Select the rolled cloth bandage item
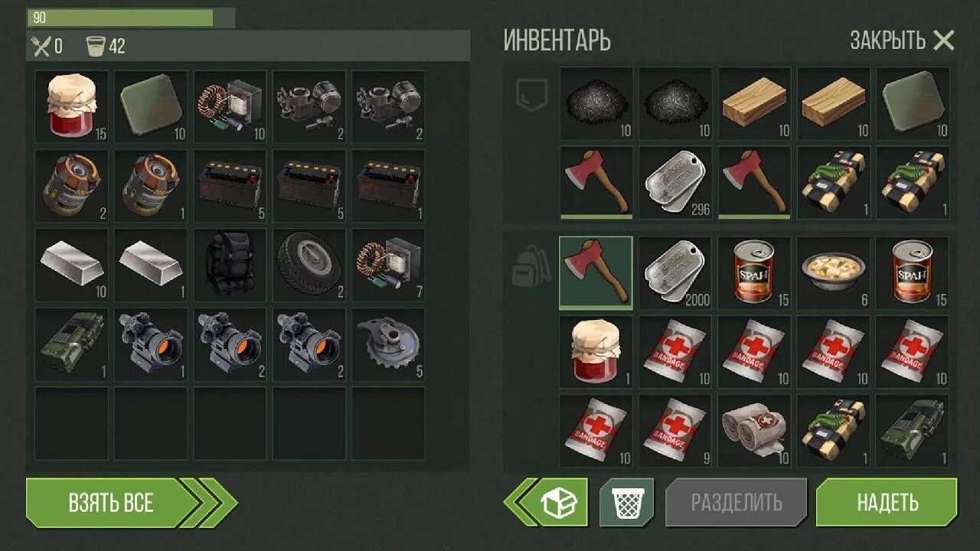Image resolution: width=980 pixels, height=551 pixels. (x=755, y=431)
